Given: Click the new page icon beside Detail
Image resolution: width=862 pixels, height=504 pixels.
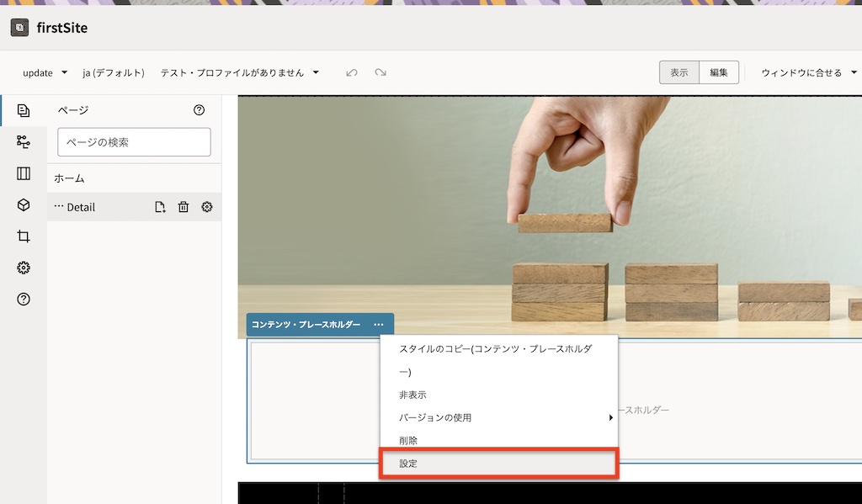Looking at the screenshot, I should point(160,207).
